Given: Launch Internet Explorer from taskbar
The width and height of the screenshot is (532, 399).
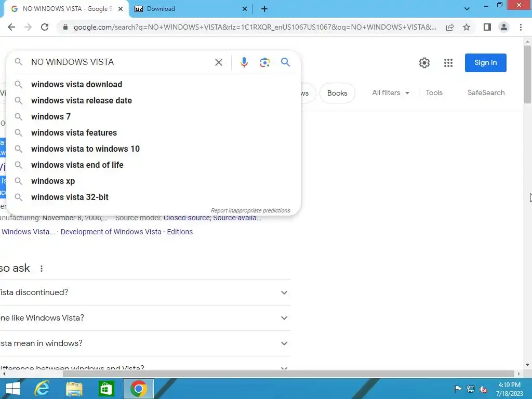Looking at the screenshot, I should pos(42,389).
